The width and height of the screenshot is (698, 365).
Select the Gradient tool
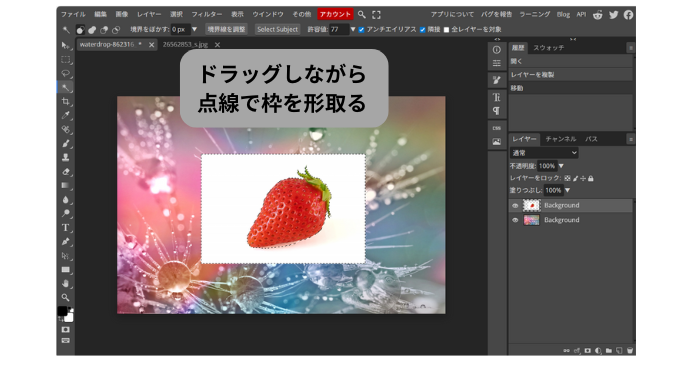tap(65, 186)
